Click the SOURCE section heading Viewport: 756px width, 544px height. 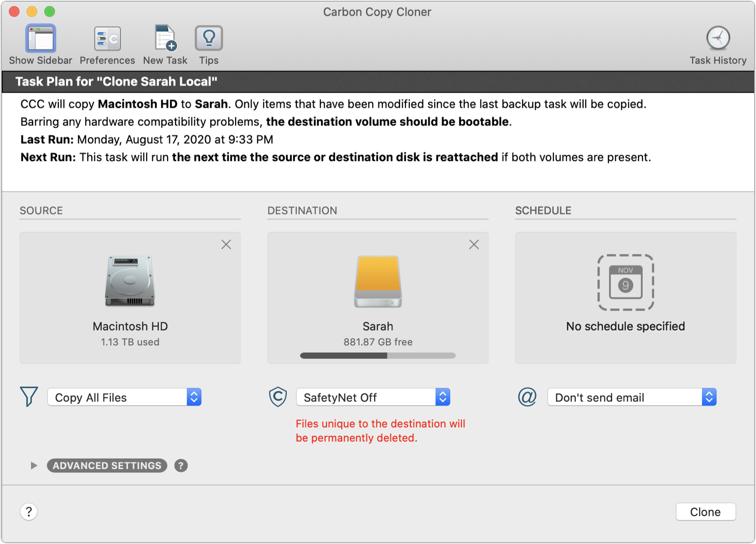[41, 210]
